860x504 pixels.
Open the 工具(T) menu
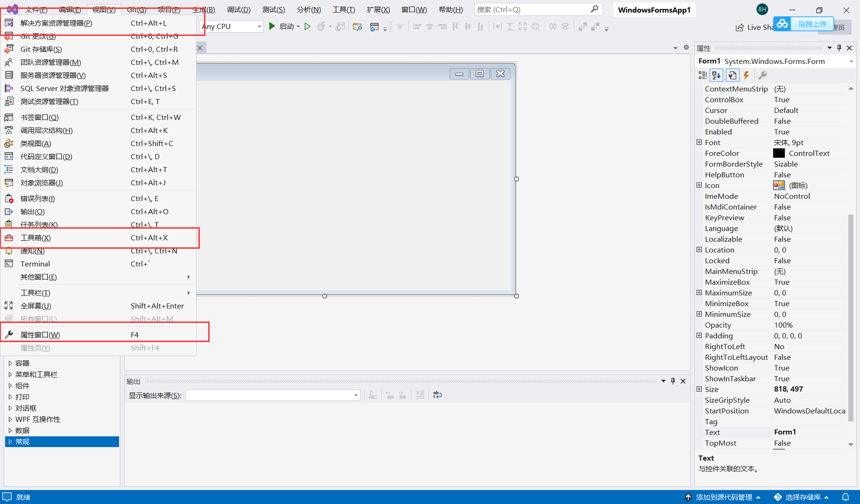coord(344,9)
